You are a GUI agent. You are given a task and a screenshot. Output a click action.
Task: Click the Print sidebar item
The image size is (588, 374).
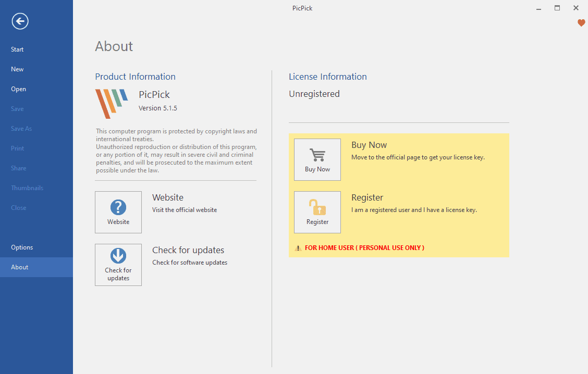tap(36, 148)
